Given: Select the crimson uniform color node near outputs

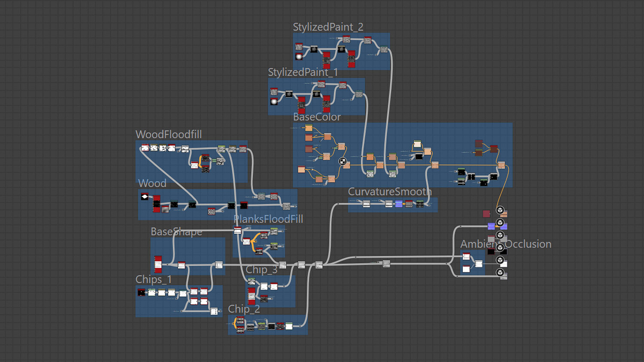Looking at the screenshot, I should click(486, 214).
